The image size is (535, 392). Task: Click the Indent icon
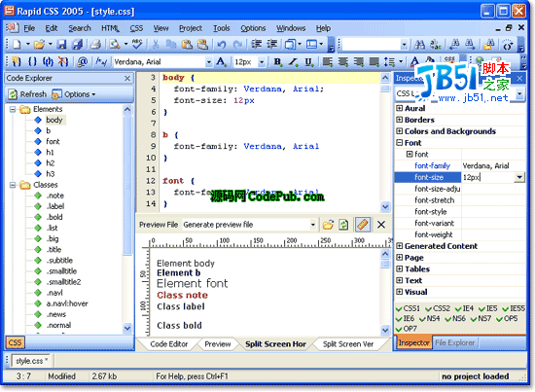point(257,45)
